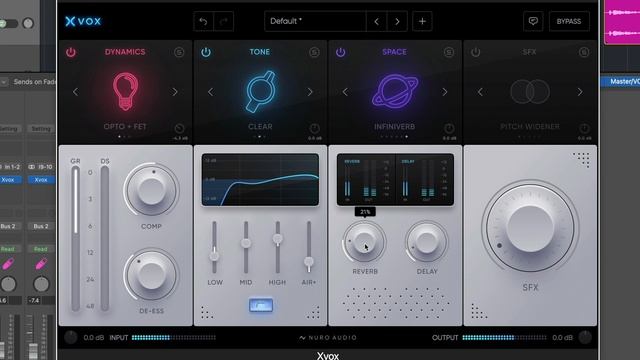Go to next preset with right chevron
640x360 pixels.
click(x=397, y=21)
